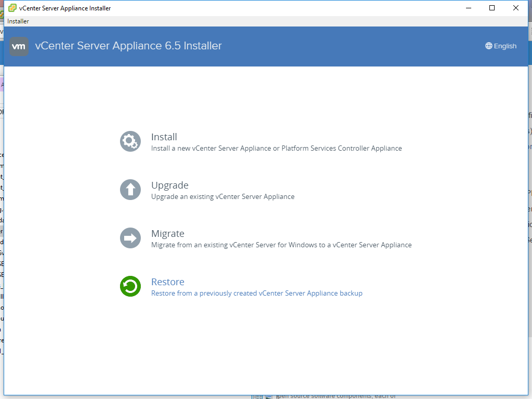Click the globe language icon

(488, 46)
